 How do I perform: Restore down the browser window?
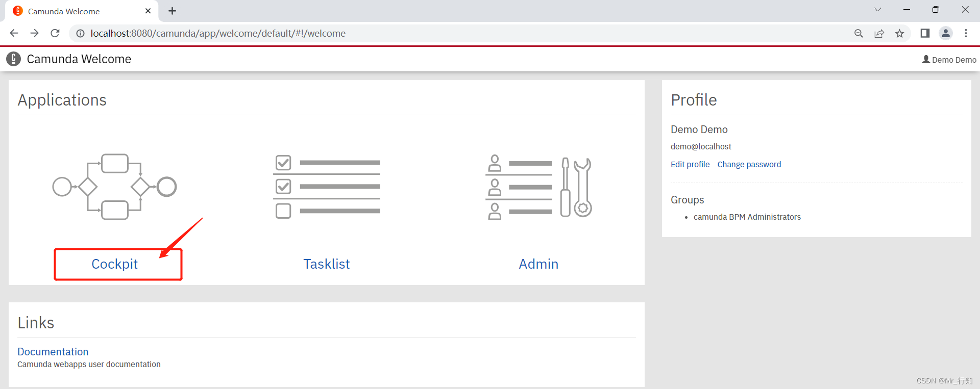pyautogui.click(x=936, y=10)
